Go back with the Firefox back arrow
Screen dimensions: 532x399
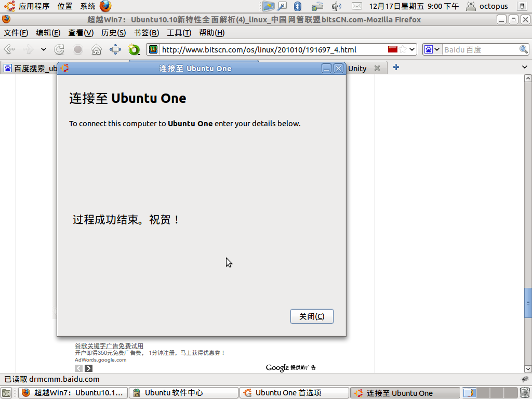click(9, 49)
